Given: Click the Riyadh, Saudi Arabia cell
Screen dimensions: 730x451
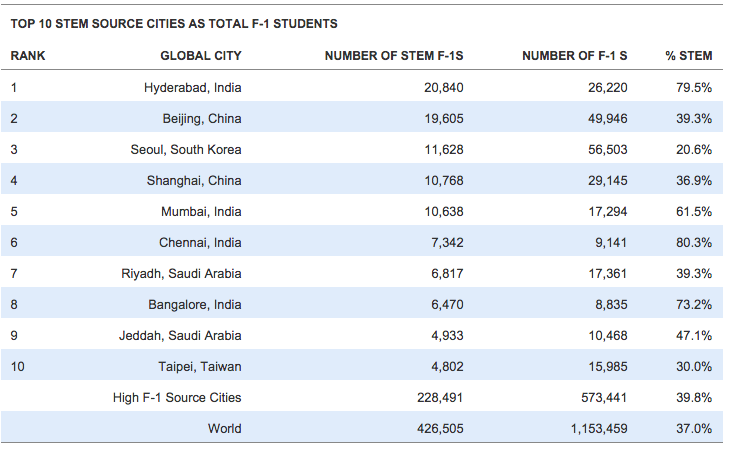Looking at the screenshot, I should 181,274.
